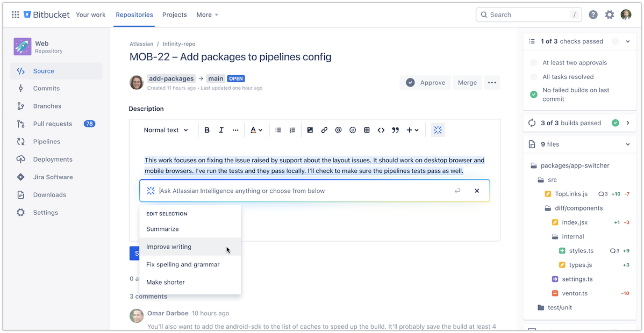The width and height of the screenshot is (644, 333).
Task: Open the app switcher grid icon
Action: point(15,15)
